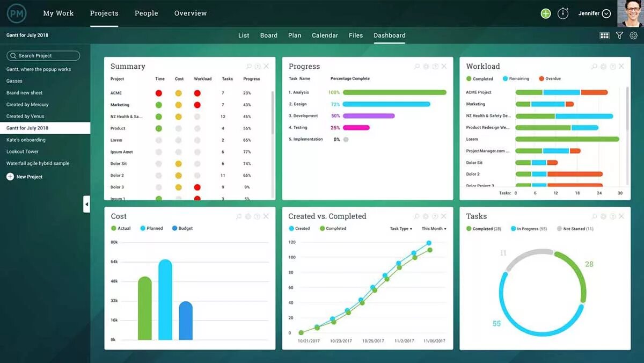Toggle In Progress (55) legend item
The height and width of the screenshot is (363, 644).
pyautogui.click(x=529, y=229)
